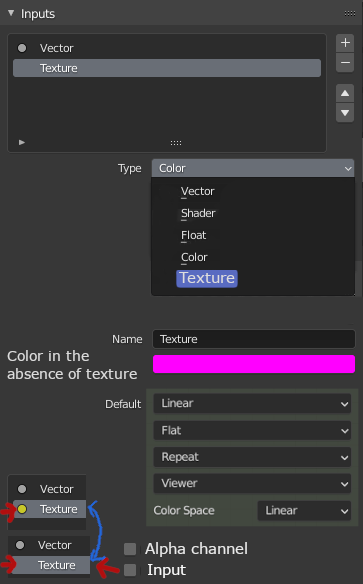Move input down with down arrow

[345, 113]
